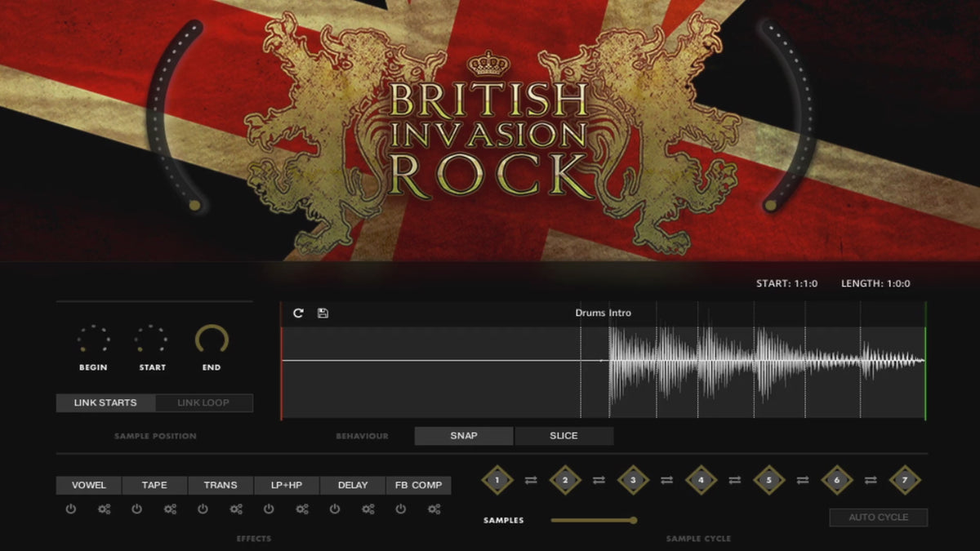Click the END knob
The image size is (980, 551).
pos(212,340)
